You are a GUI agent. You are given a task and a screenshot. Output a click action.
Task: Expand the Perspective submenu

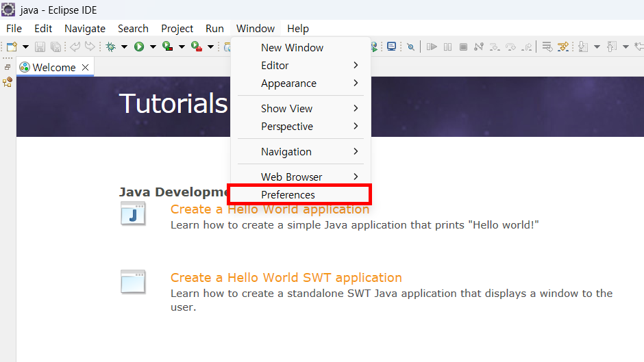(x=301, y=127)
